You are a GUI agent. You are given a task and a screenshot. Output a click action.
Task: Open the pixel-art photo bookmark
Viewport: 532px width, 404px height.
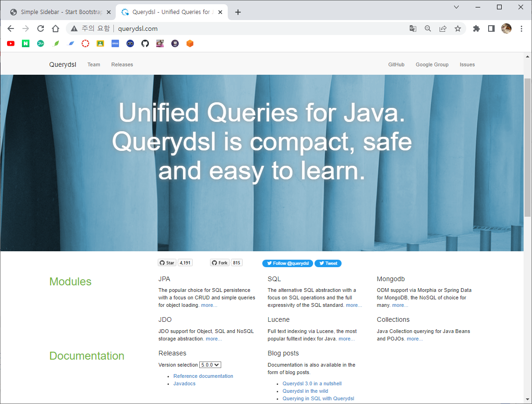click(x=160, y=43)
